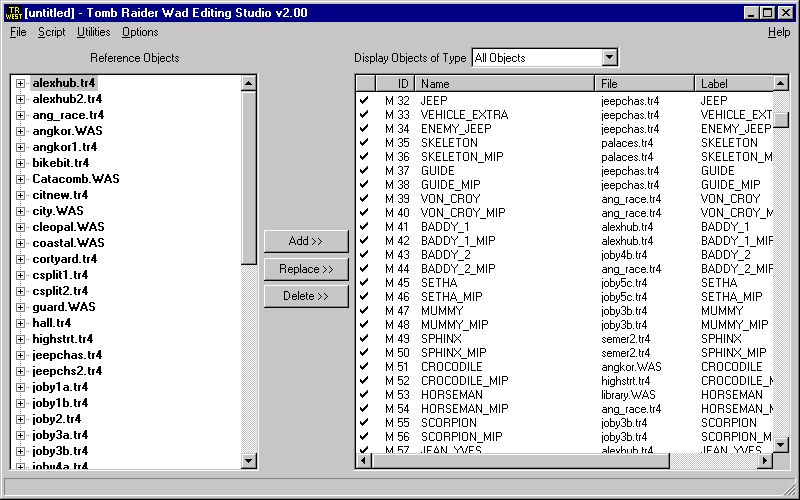Open the Options menu
The image size is (800, 500).
(140, 32)
